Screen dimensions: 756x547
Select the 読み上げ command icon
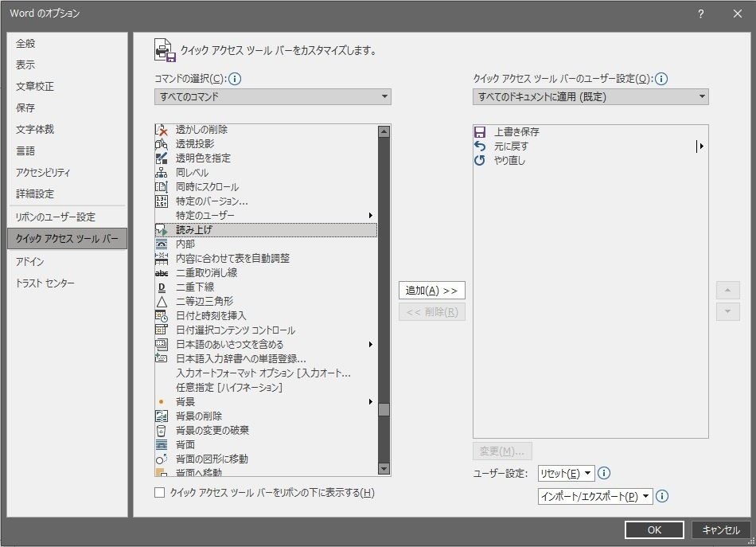[x=162, y=230]
